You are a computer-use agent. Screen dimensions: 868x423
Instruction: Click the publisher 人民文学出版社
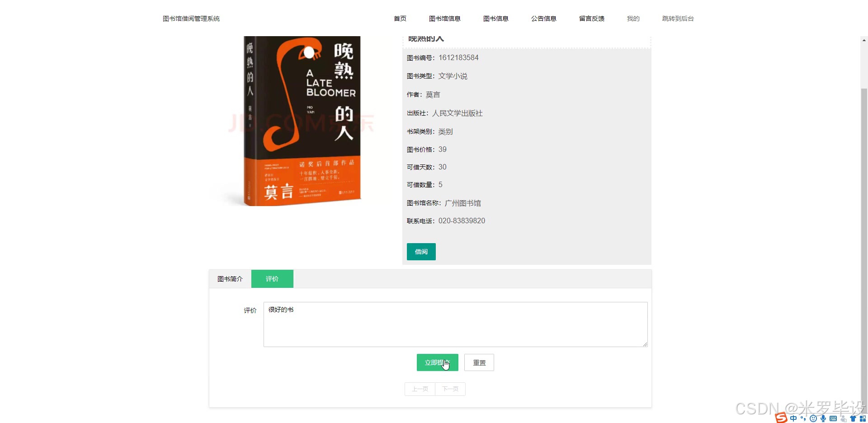pos(458,113)
